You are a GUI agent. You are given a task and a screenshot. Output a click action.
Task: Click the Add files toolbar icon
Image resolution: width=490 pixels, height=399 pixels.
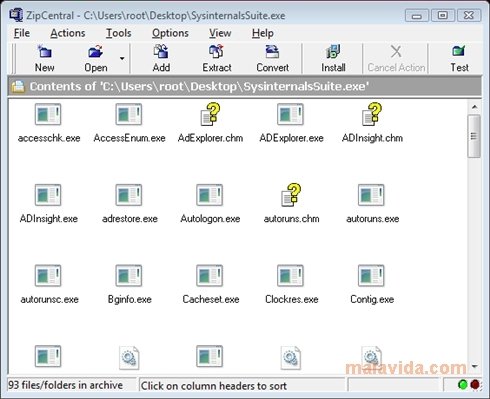(x=161, y=52)
